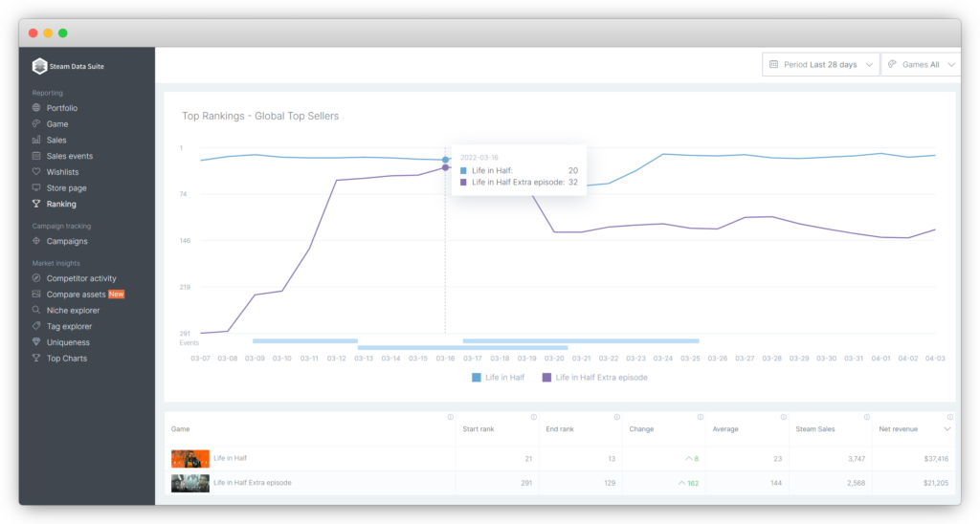This screenshot has height=524, width=980.
Task: Click the info icon above the Net revenue column
Action: [950, 417]
